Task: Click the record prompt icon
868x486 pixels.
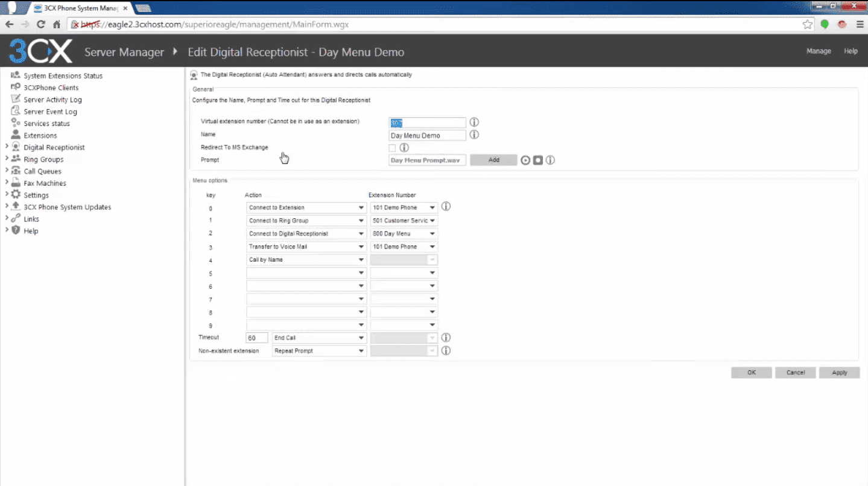Action: (537, 160)
